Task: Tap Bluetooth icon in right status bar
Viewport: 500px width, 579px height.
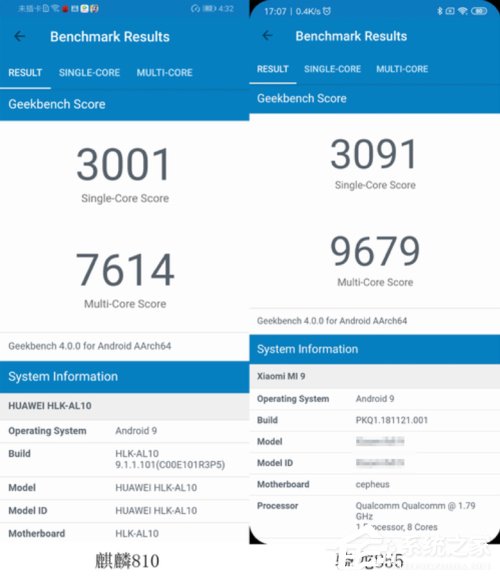Action: point(439,11)
